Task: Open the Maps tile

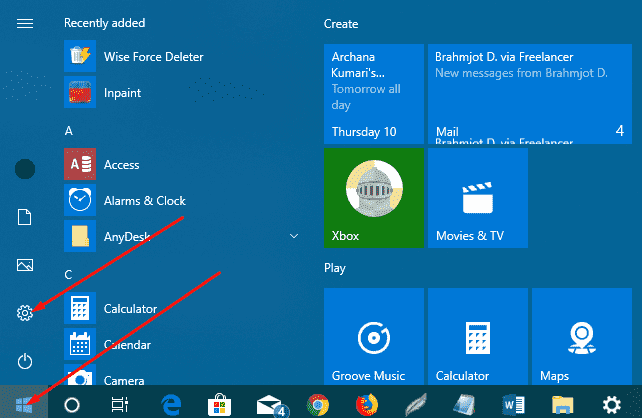Action: [x=582, y=337]
